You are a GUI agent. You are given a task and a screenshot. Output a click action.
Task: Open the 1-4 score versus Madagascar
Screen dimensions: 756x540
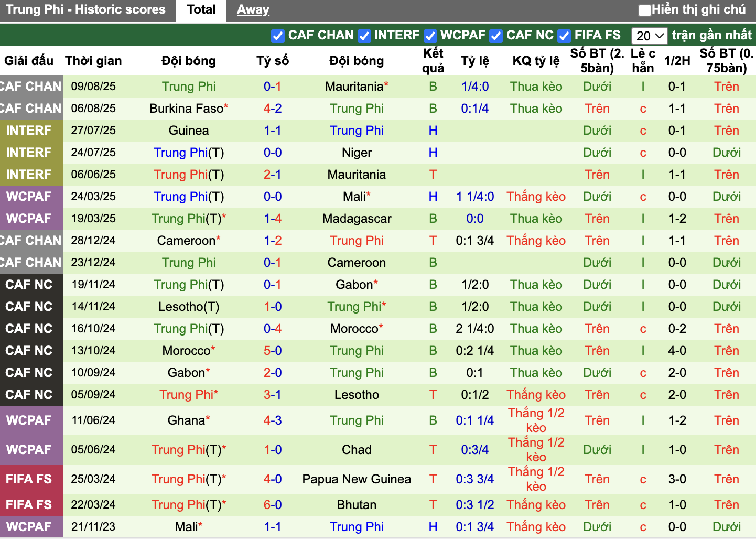coord(273,219)
